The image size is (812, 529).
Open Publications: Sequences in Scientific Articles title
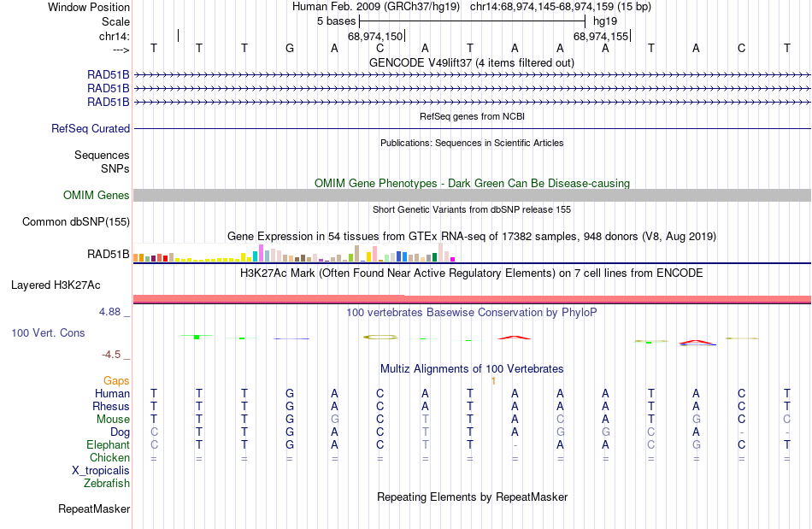click(x=472, y=143)
